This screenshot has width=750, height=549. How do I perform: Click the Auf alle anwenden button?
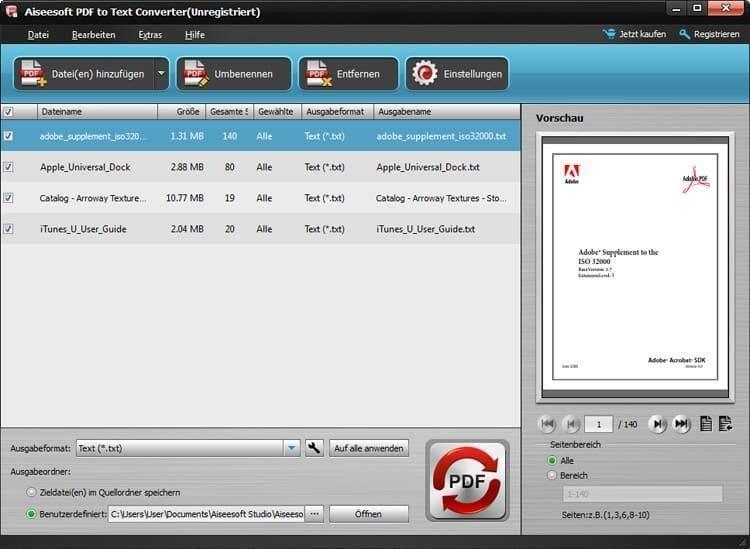click(369, 448)
